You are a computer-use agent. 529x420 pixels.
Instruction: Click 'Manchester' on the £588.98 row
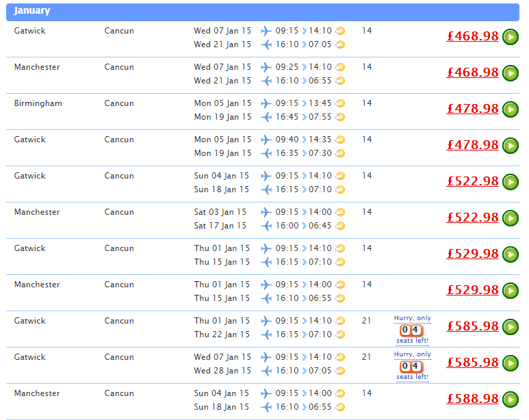[37, 393]
